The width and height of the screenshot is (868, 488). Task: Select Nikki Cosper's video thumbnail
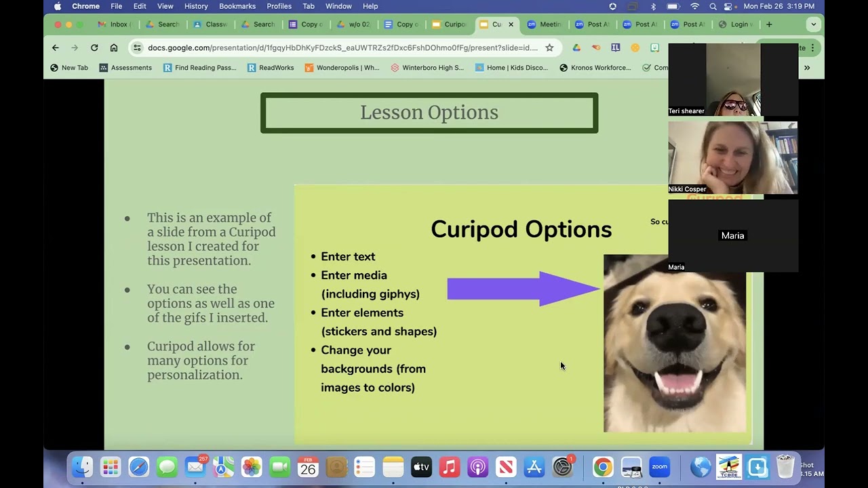point(733,158)
